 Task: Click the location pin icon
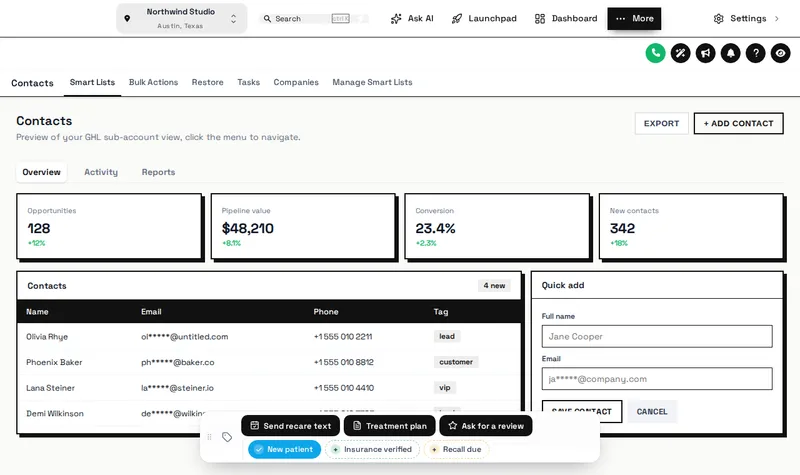(127, 18)
